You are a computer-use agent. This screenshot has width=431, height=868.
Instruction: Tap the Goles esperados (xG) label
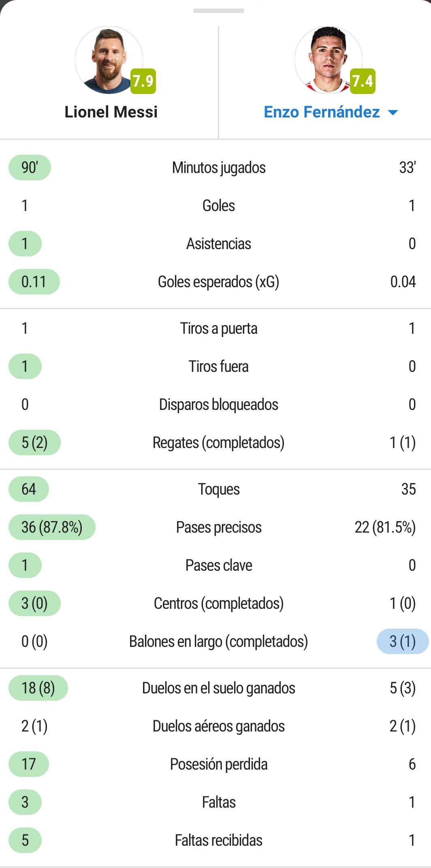(x=219, y=282)
